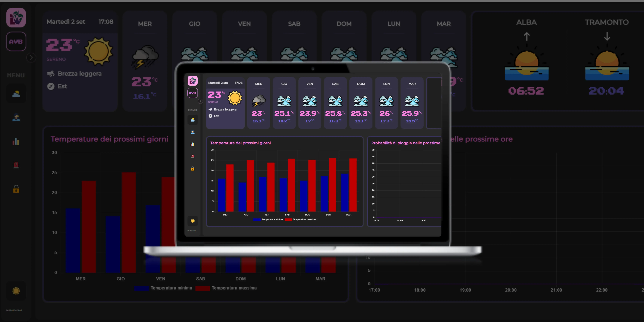Toggle blurred background sun theme button

(16, 291)
